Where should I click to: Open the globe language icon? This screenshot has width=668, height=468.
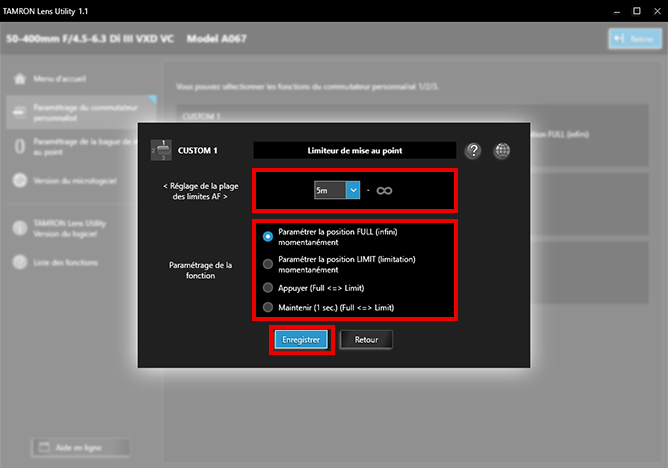pos(502,150)
